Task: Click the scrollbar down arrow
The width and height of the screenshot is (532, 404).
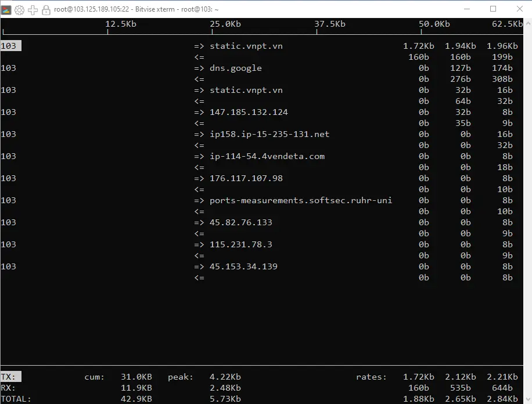Action: [528, 399]
